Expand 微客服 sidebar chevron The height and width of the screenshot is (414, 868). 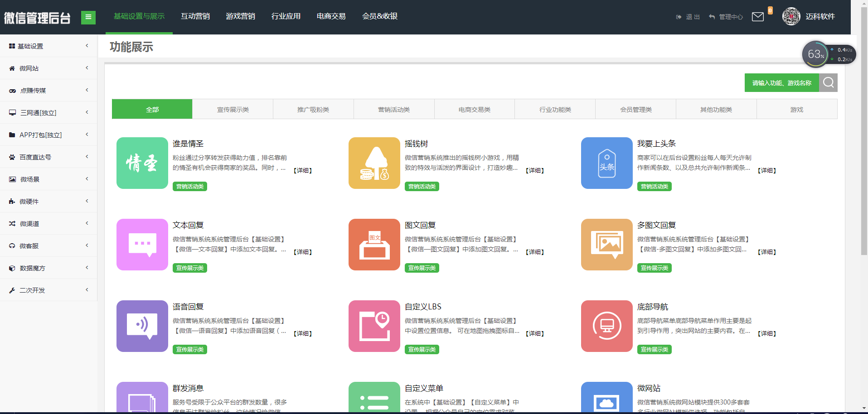tap(87, 246)
